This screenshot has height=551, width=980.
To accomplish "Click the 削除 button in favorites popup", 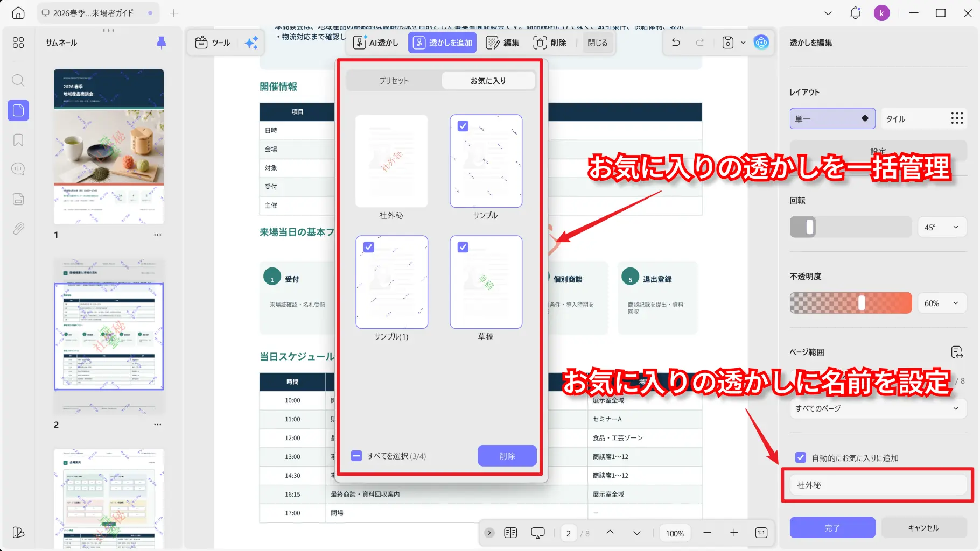I will 507,456.
